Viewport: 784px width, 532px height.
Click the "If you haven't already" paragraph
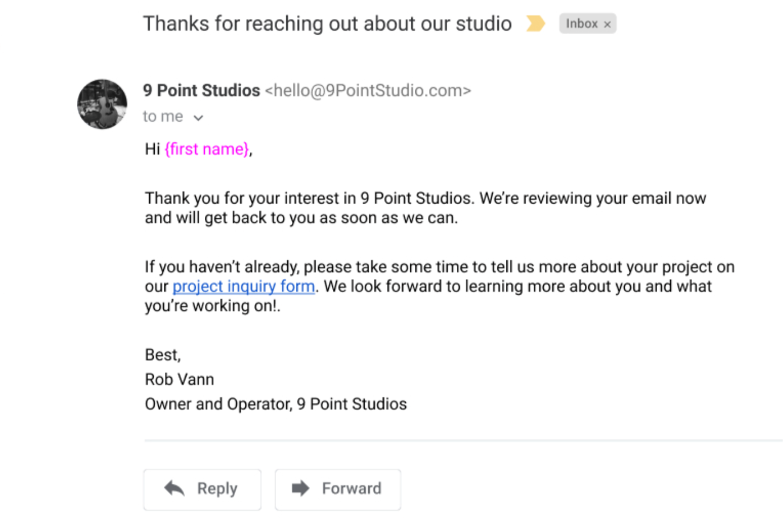[439, 286]
